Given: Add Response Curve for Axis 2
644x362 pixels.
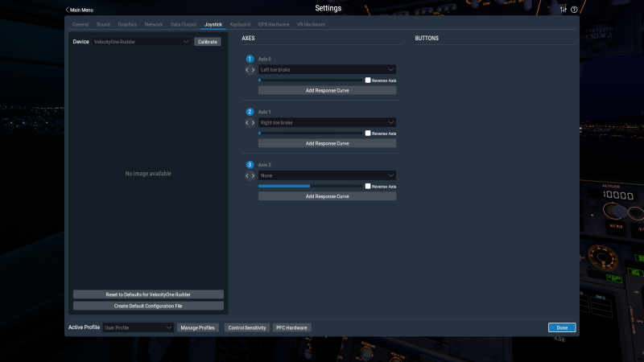Looking at the screenshot, I should point(328,196).
